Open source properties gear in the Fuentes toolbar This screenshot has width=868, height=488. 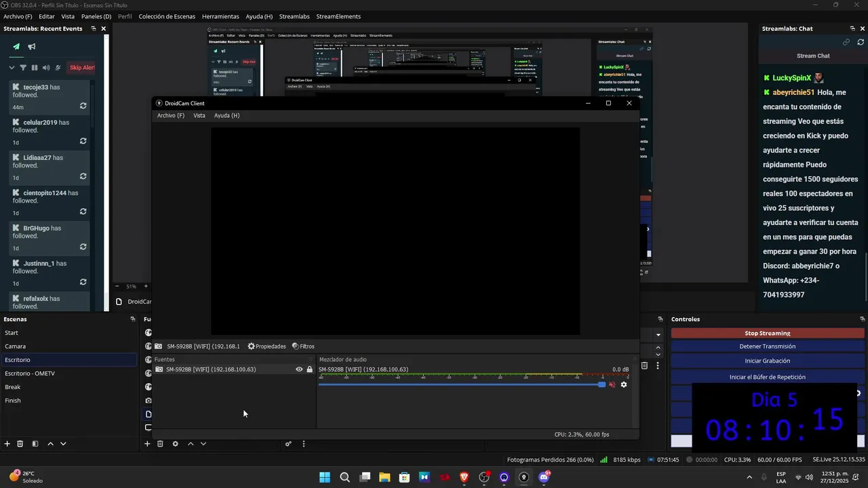[175, 444]
